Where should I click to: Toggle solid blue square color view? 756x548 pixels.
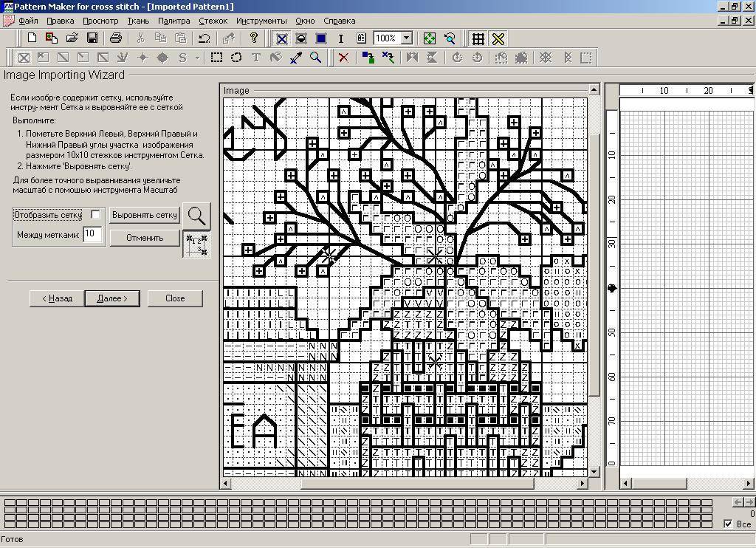[321, 38]
